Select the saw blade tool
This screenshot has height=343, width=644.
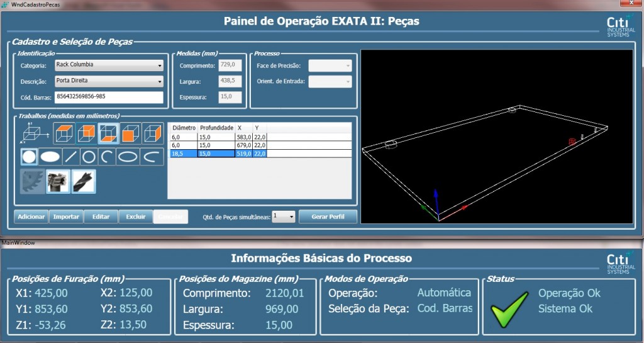point(33,181)
